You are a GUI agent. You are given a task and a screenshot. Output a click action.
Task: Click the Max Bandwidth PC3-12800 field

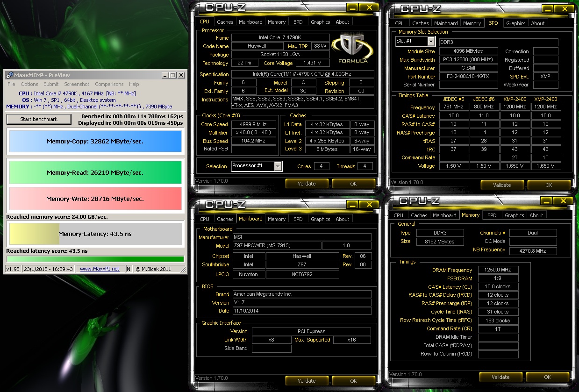coord(468,60)
